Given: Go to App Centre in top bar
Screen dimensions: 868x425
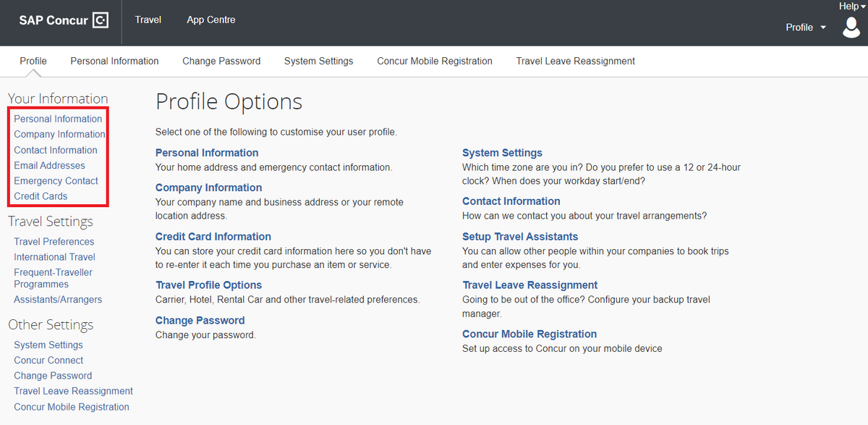Looking at the screenshot, I should (211, 20).
